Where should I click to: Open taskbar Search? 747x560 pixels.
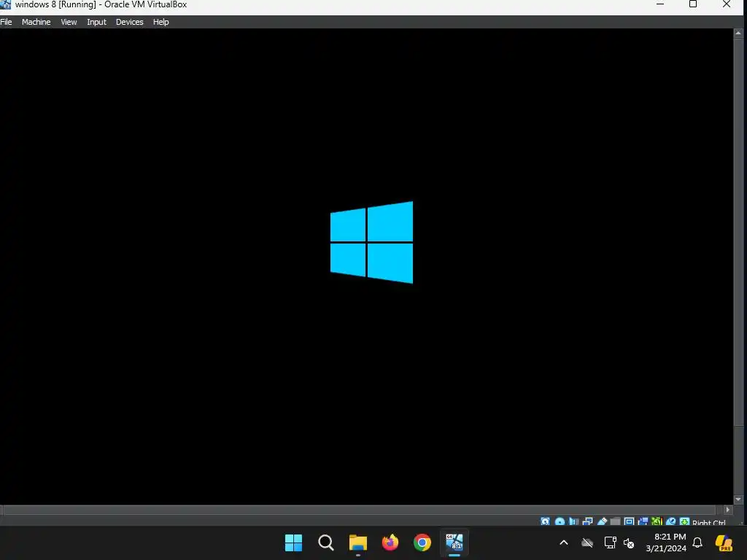tap(326, 542)
